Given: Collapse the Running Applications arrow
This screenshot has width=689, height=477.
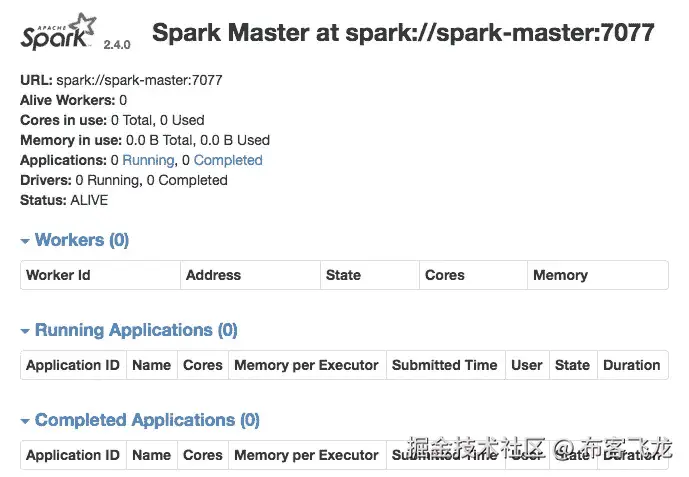Looking at the screenshot, I should point(25,331).
